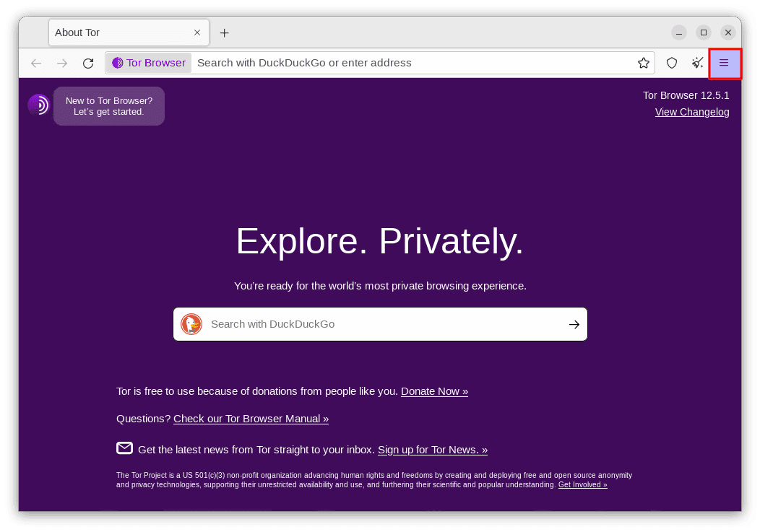Click the Tor onion logo
The image size is (760, 532).
pyautogui.click(x=38, y=105)
